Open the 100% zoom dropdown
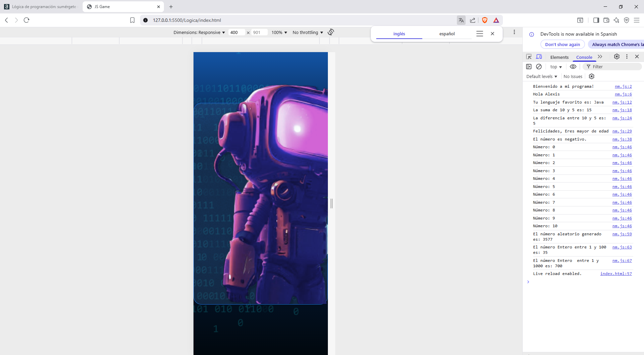The image size is (644, 355). click(x=279, y=32)
